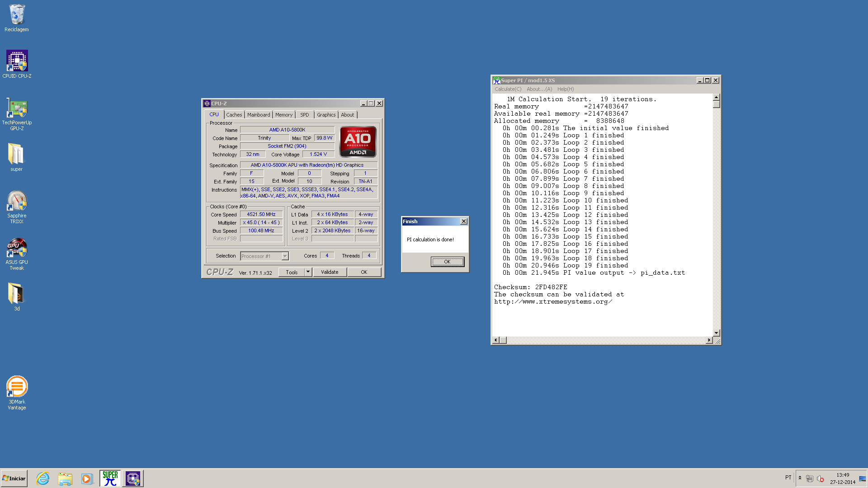
Task: Click the Validate button in CPU-Z
Action: (330, 272)
